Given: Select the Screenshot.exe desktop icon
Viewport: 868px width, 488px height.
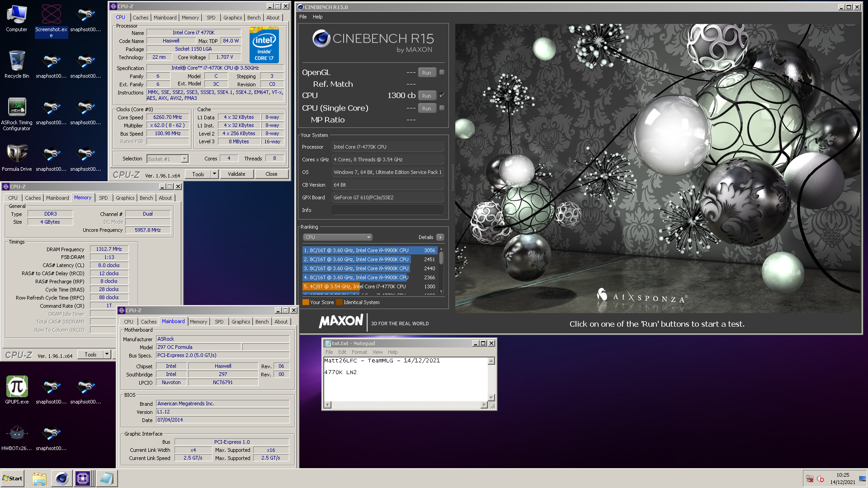Looking at the screenshot, I should (51, 20).
